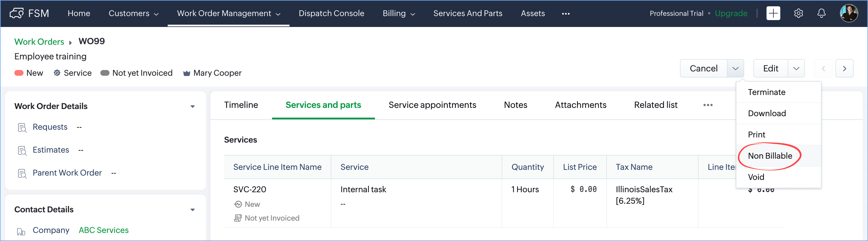Click the Edit button
868x241 pixels.
tap(770, 68)
